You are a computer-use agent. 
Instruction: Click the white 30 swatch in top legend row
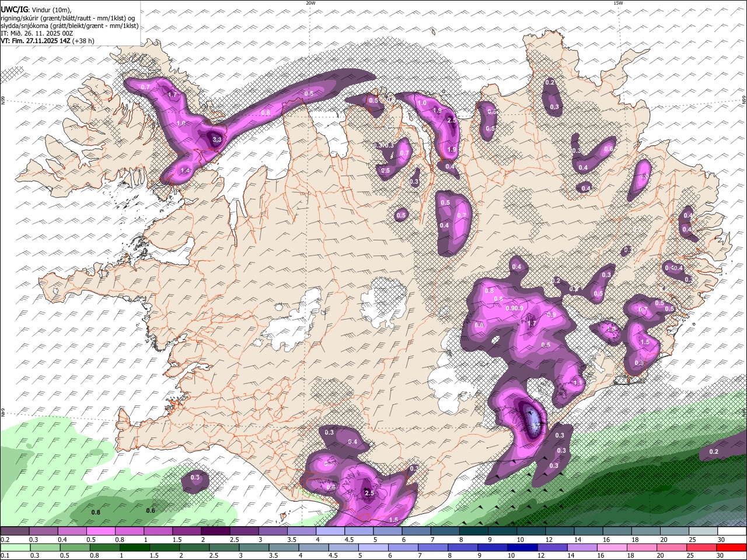coord(732,531)
